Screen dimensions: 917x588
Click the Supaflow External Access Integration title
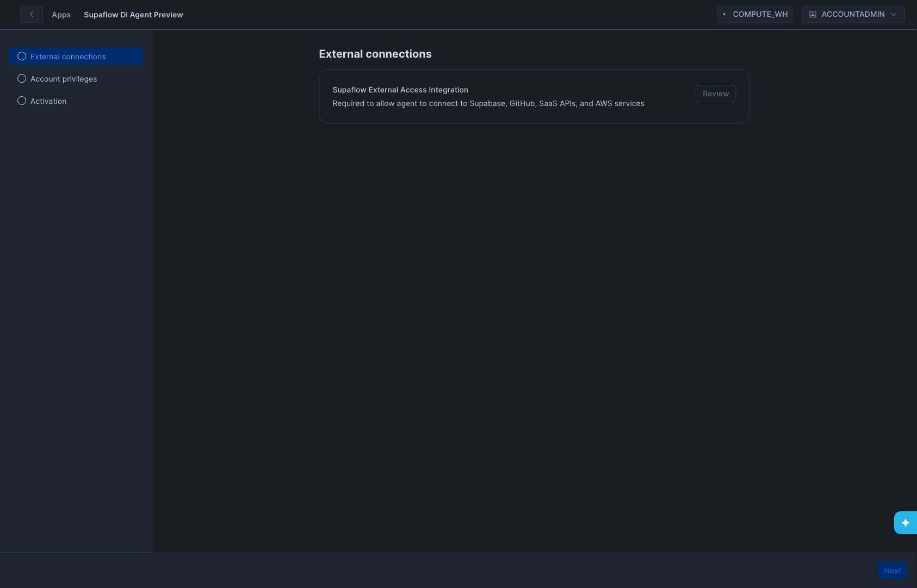[400, 90]
